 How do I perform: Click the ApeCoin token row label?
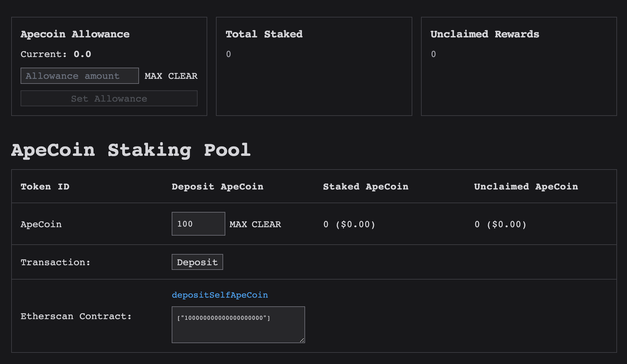(x=41, y=224)
